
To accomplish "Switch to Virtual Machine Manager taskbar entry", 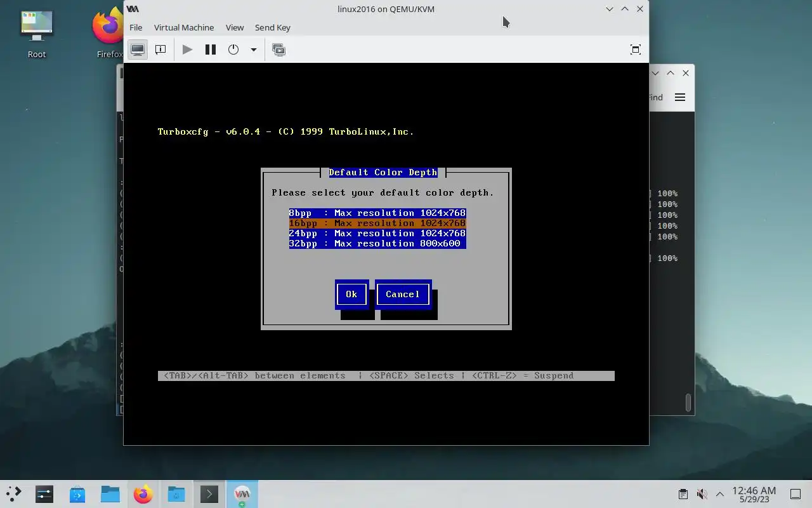I will (x=242, y=494).
